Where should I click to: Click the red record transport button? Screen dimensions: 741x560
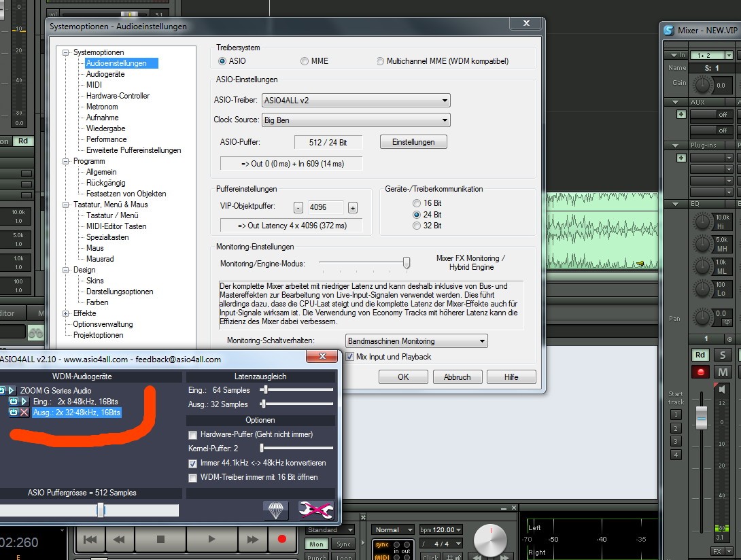(x=282, y=539)
